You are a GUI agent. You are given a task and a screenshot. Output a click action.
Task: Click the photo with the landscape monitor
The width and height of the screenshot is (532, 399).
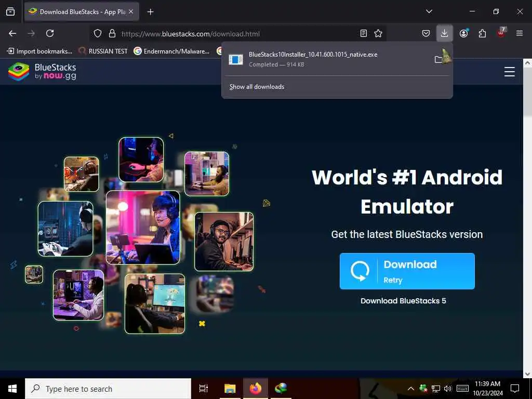click(x=155, y=303)
